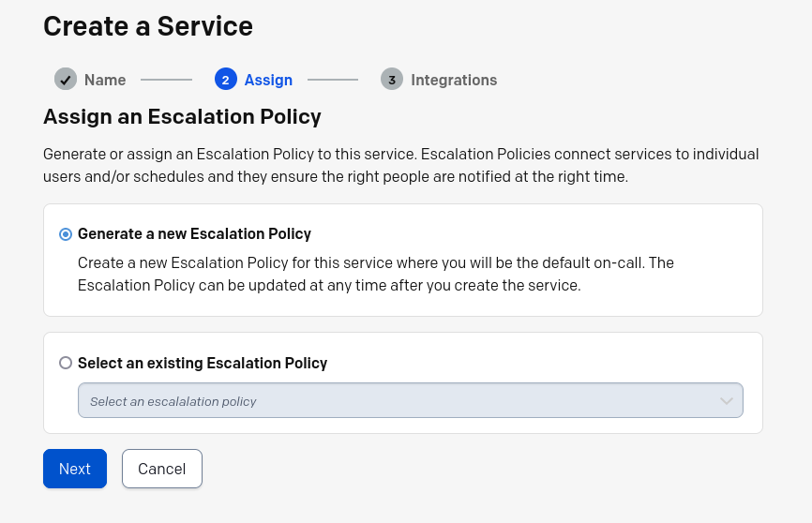Click the gray step 3 circle icon
This screenshot has height=523, width=812.
coord(392,80)
